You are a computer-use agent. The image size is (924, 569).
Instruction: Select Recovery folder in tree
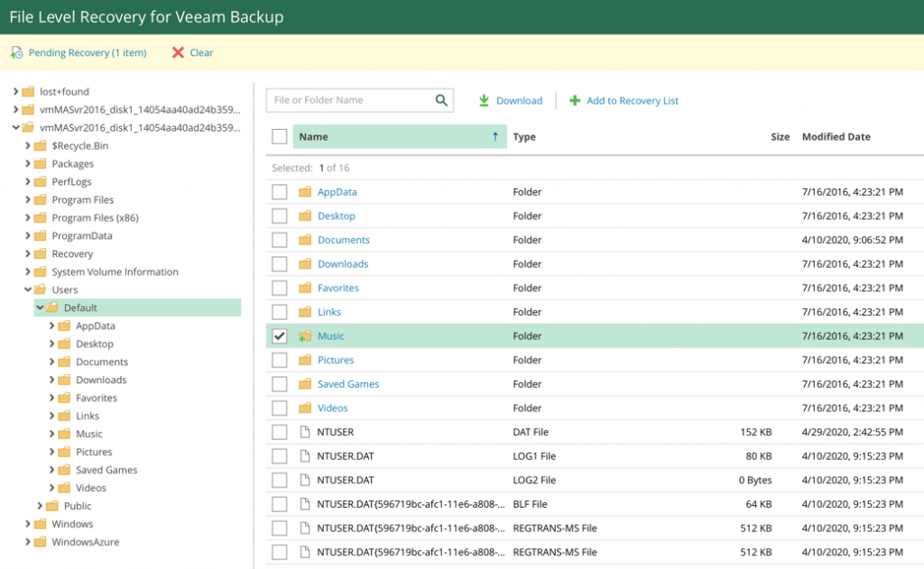click(72, 254)
